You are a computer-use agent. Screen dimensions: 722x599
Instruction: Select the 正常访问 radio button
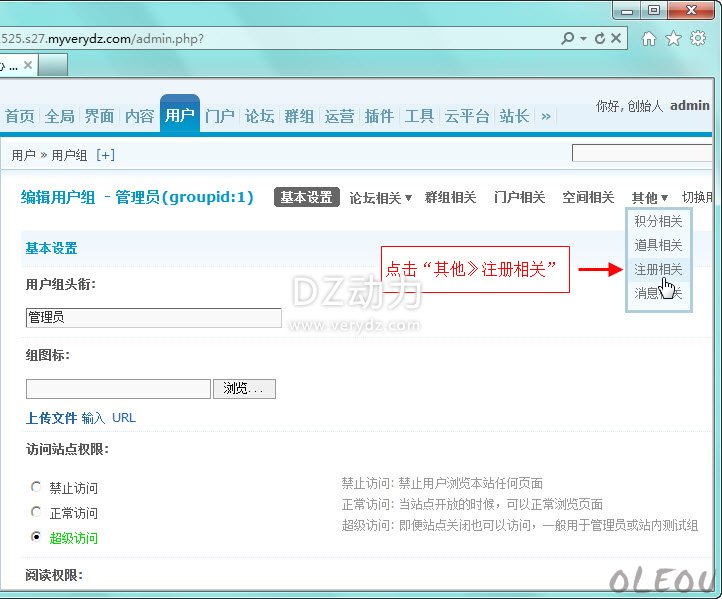(37, 513)
